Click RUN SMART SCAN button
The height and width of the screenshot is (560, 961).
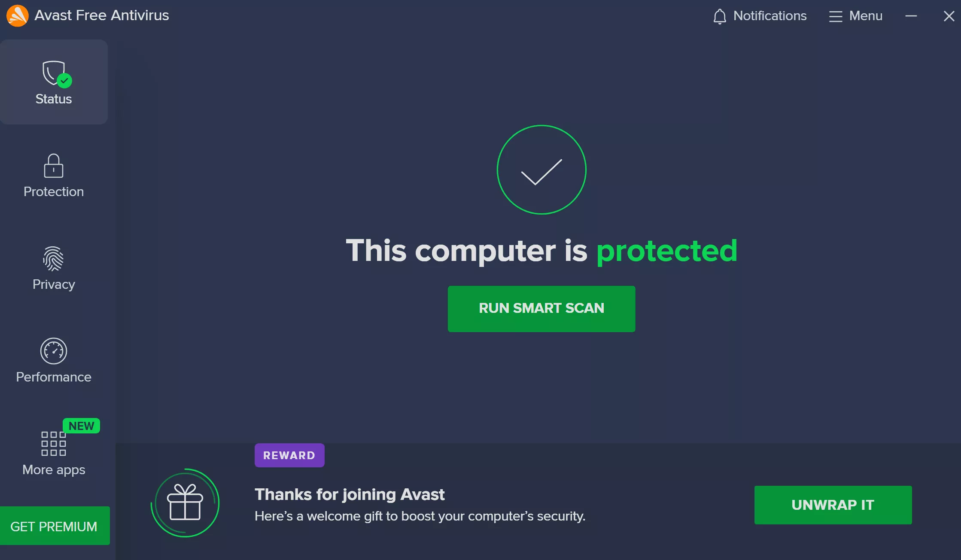click(541, 309)
